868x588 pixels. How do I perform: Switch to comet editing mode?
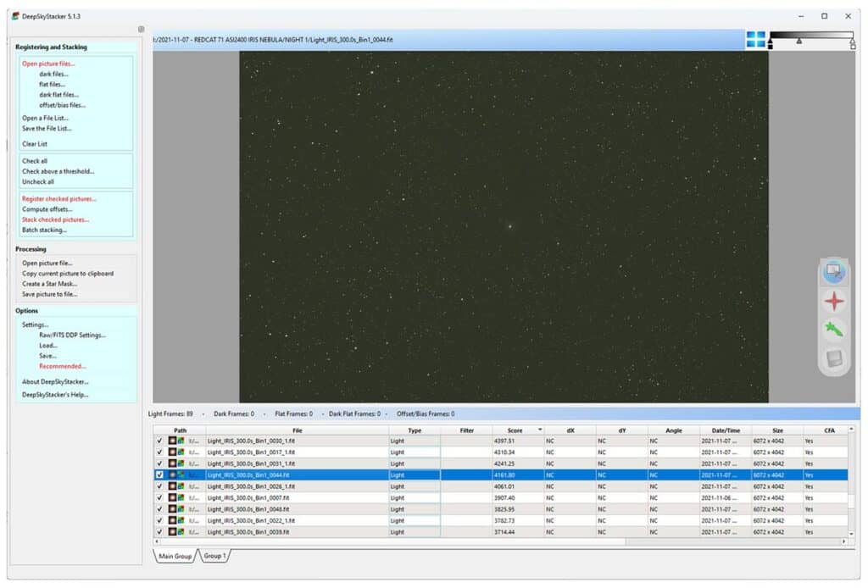click(835, 330)
